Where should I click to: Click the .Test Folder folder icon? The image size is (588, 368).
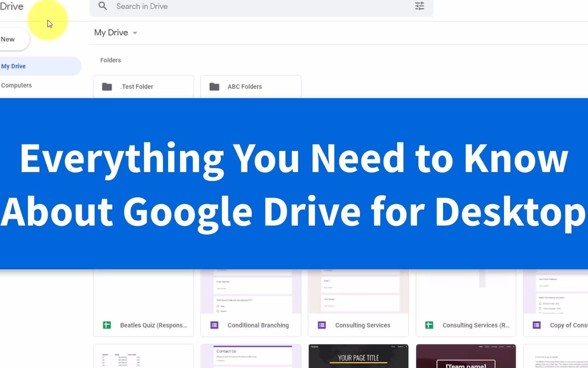point(107,87)
